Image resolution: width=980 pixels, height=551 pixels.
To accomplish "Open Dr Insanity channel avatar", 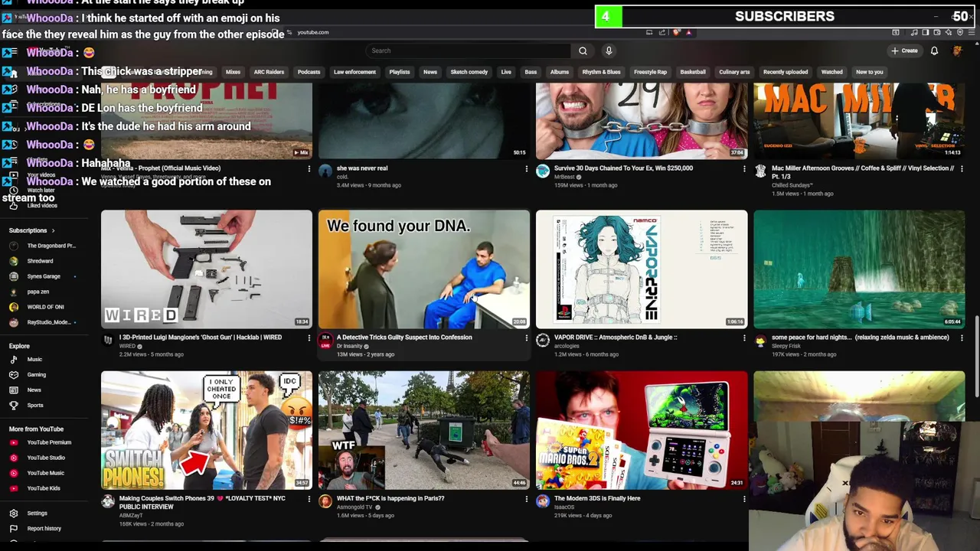I will coord(325,340).
